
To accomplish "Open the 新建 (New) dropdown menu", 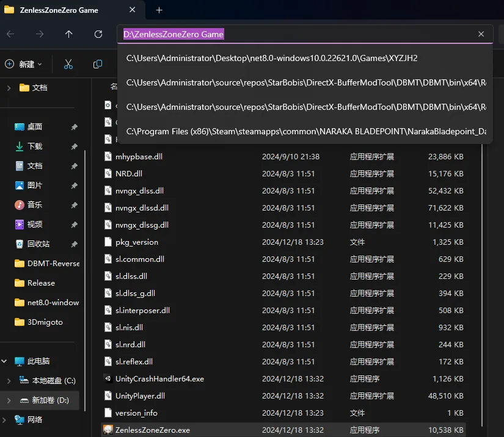I will coord(23,64).
